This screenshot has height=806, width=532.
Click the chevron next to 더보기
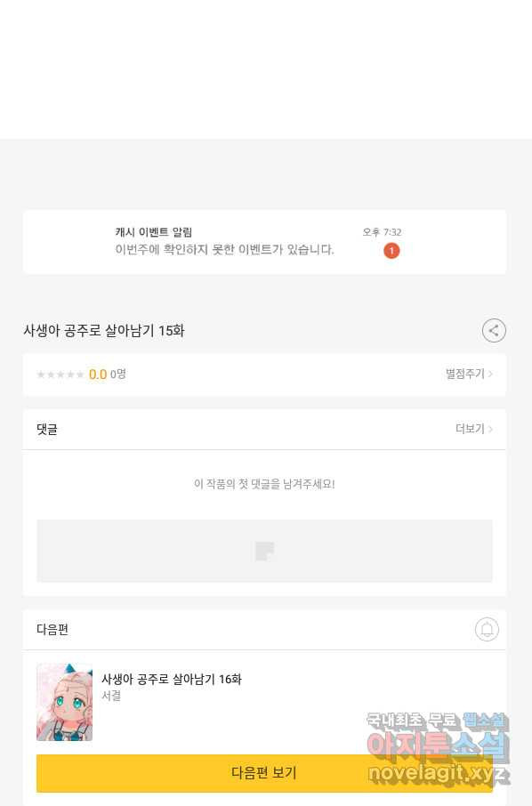490,429
